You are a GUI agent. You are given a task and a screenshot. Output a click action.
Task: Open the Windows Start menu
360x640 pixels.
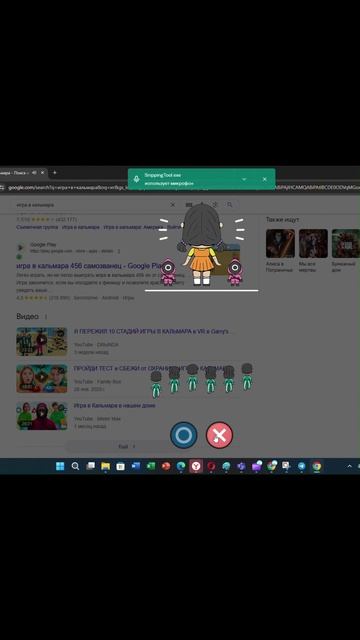(x=60, y=466)
